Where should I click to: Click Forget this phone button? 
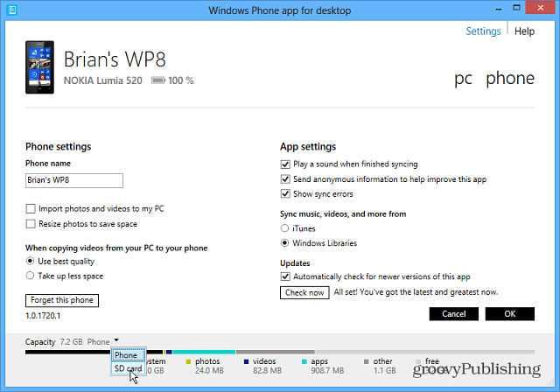(62, 300)
